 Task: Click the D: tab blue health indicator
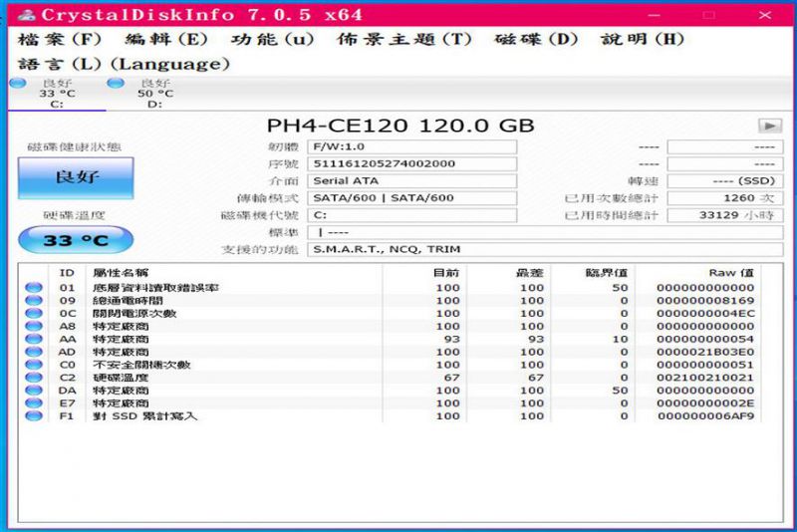coord(116,83)
